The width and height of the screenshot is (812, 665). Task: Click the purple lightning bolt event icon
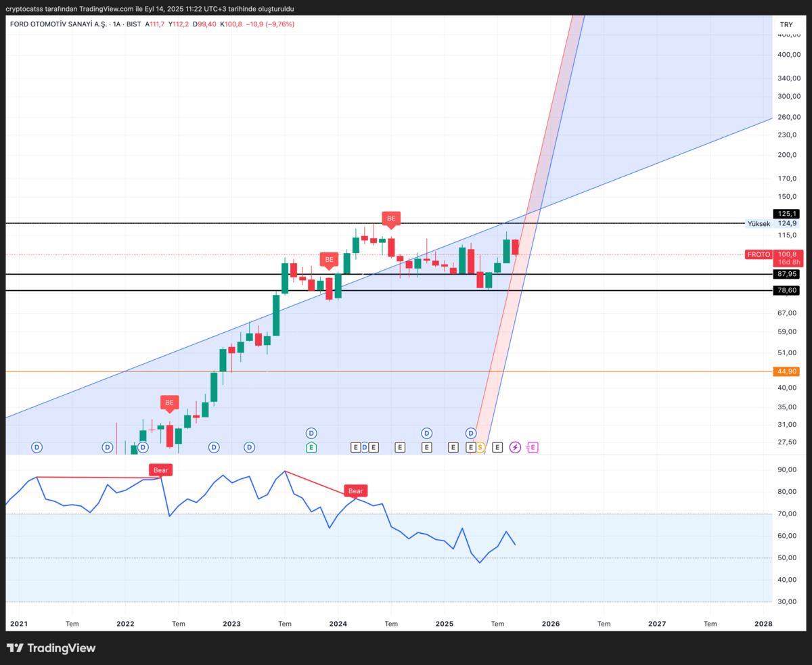coord(515,447)
